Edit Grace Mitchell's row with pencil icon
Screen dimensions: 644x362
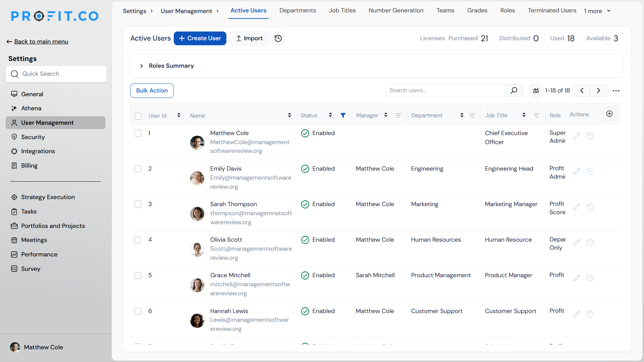pyautogui.click(x=577, y=278)
